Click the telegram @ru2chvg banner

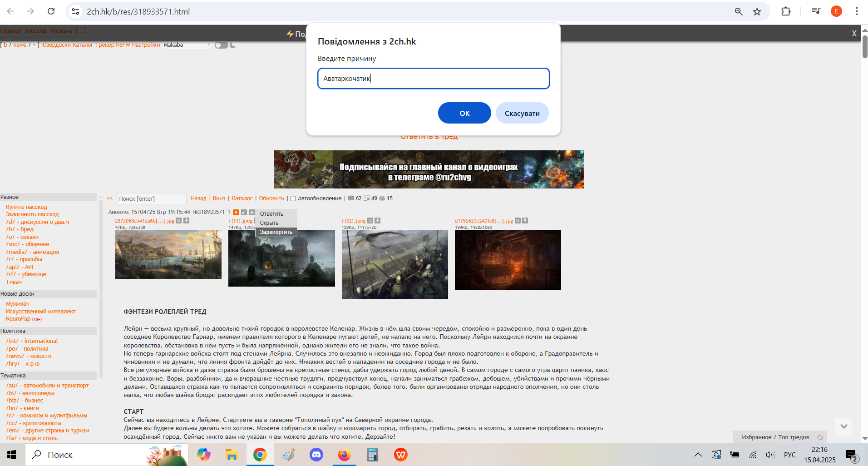click(429, 169)
